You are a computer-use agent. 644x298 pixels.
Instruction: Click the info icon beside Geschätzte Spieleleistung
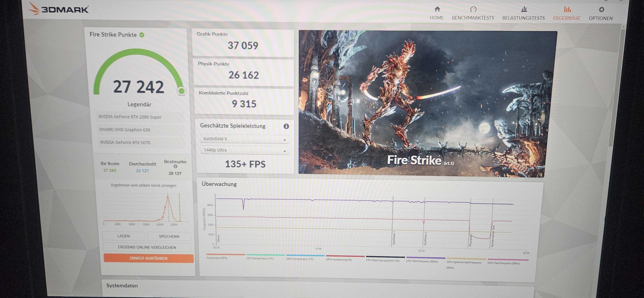click(x=286, y=126)
